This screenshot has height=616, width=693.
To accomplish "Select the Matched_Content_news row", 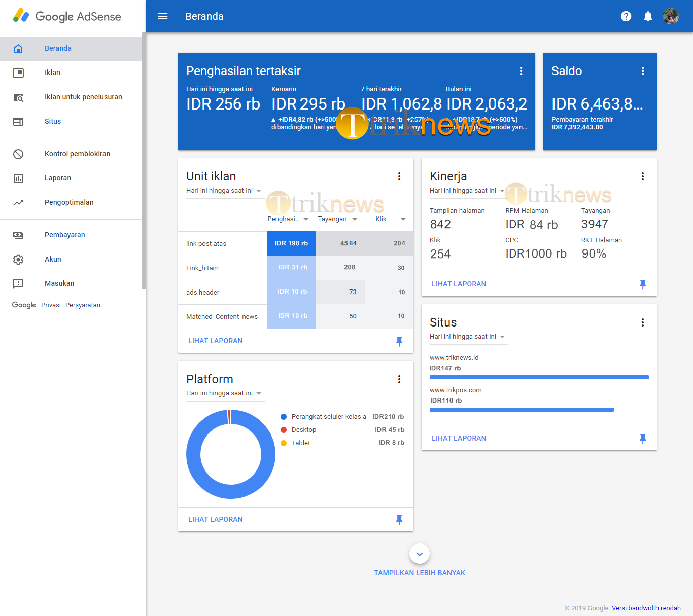I will coord(296,317).
